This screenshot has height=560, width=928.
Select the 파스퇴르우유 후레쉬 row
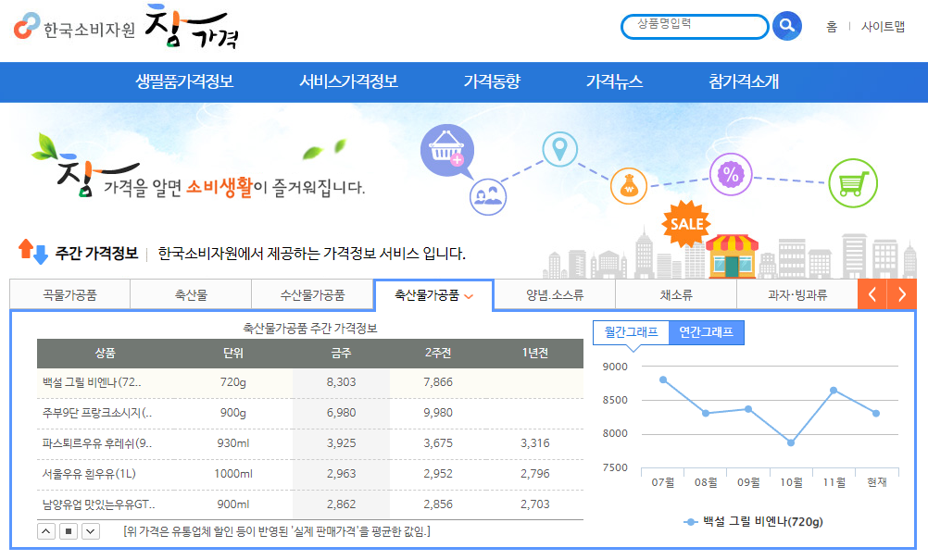point(310,443)
